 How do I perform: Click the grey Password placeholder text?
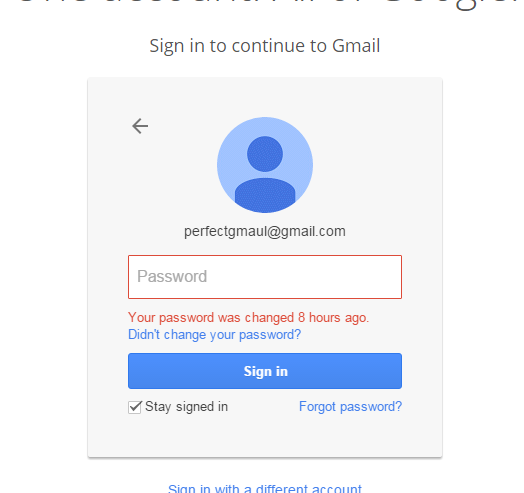click(x=172, y=277)
